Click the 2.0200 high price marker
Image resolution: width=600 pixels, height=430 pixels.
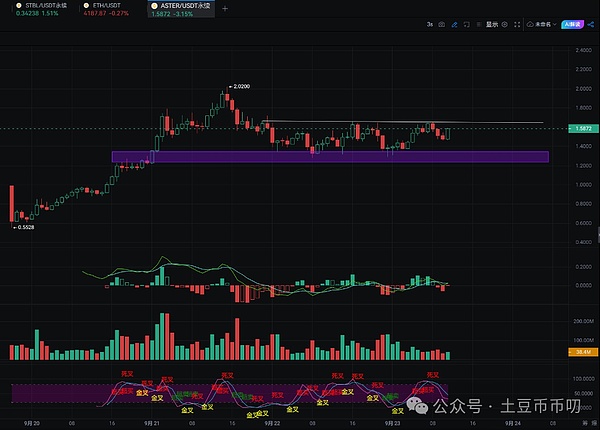click(x=239, y=87)
